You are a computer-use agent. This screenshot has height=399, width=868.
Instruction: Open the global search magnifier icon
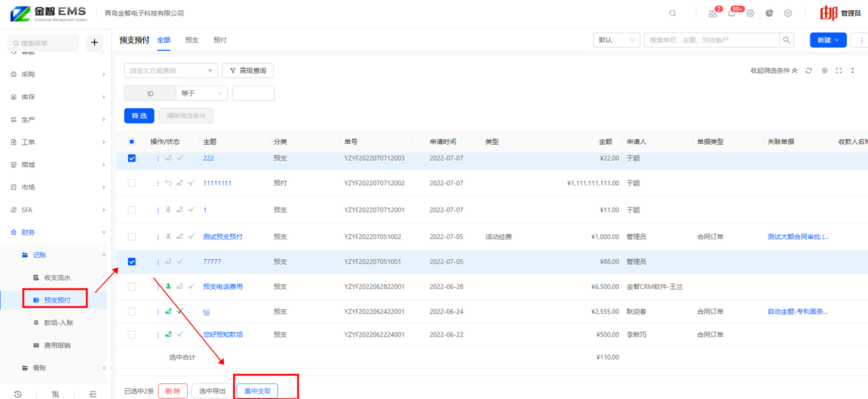click(672, 13)
